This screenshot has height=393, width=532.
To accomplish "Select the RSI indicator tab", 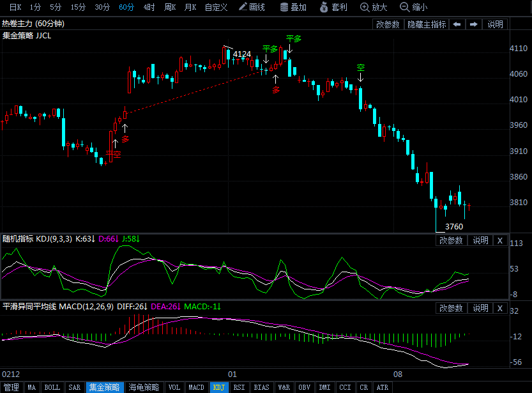I will (x=239, y=387).
